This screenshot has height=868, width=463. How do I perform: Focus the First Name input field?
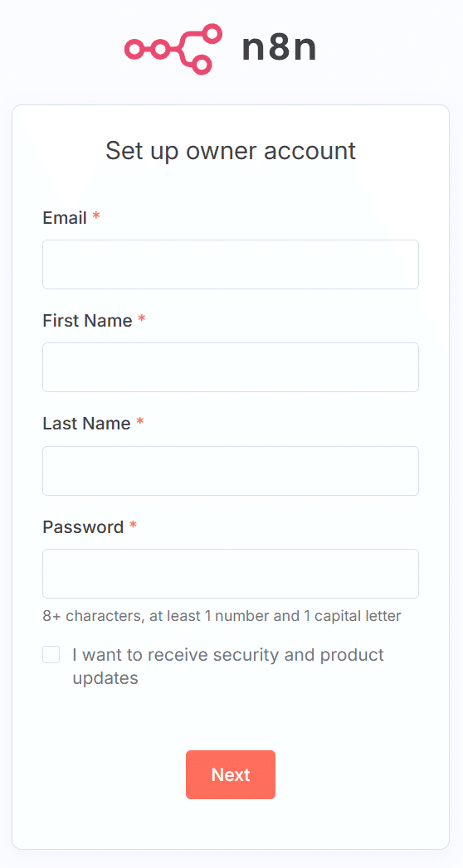[x=231, y=367]
